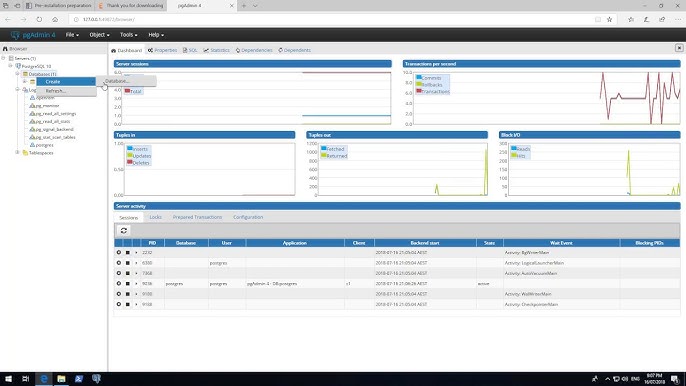This screenshot has width=686, height=386.
Task: Click the Fetched legend color swatch
Action: coord(324,149)
